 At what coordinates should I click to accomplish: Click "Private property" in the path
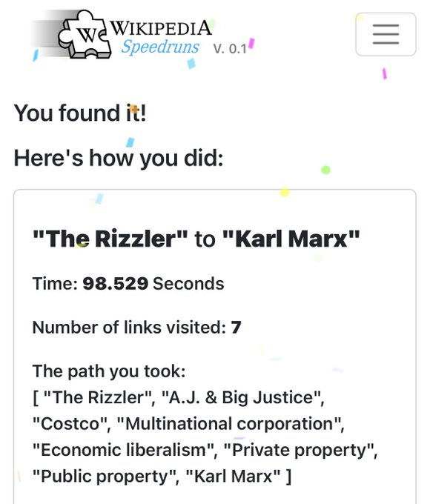[x=298, y=451]
